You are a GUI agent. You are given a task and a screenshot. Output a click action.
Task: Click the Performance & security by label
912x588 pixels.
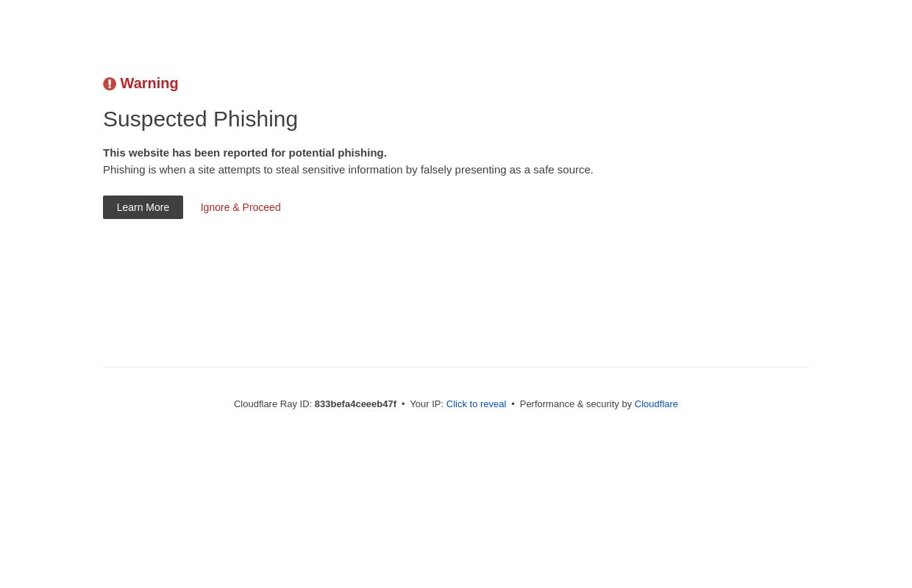[x=575, y=404]
